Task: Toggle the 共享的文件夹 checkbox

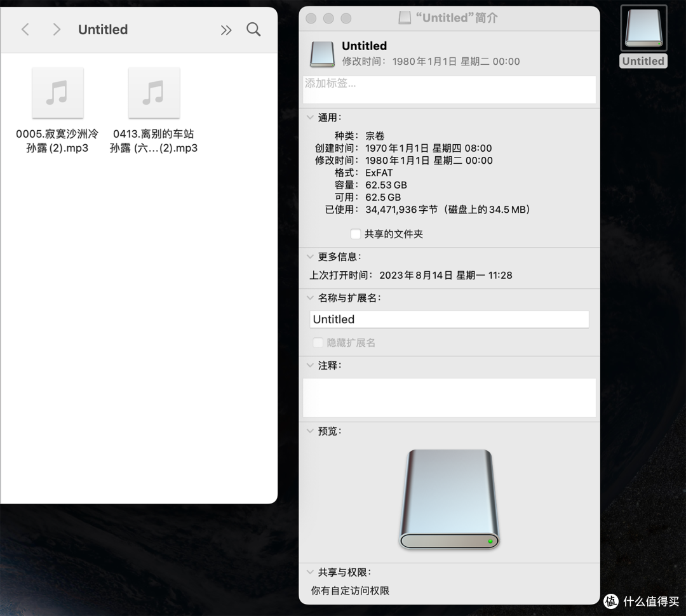Action: click(356, 234)
